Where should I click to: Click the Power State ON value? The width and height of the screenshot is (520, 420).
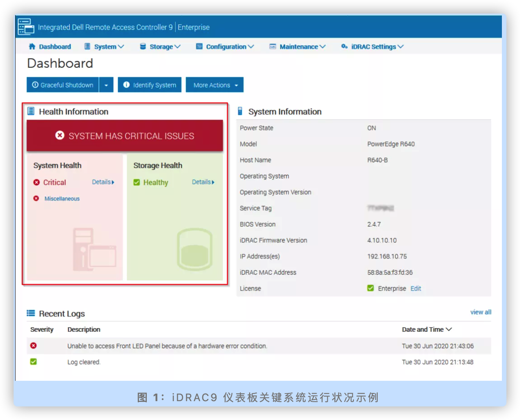click(x=371, y=128)
